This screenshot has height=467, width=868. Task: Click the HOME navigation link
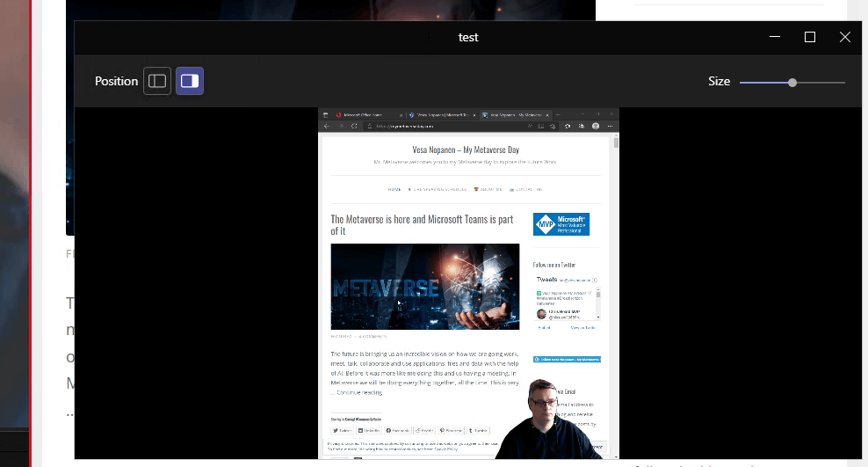click(394, 189)
